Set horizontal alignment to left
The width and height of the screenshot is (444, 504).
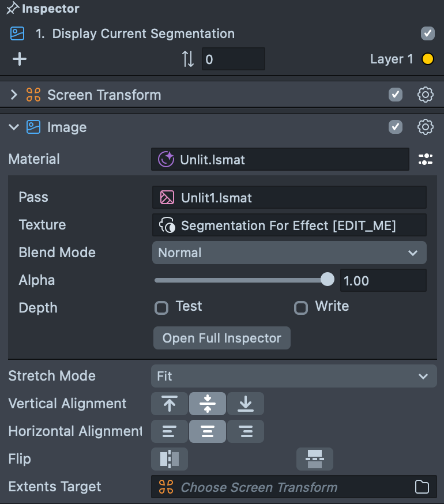(x=170, y=431)
